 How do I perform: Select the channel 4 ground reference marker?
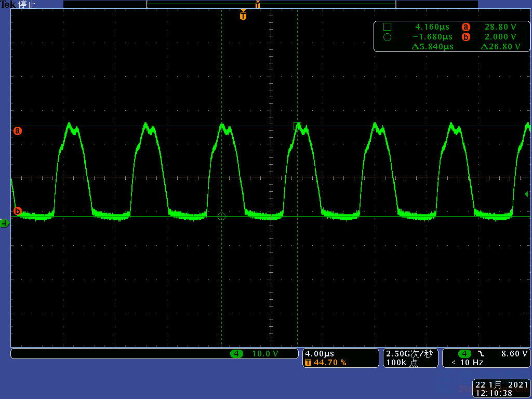point(5,223)
